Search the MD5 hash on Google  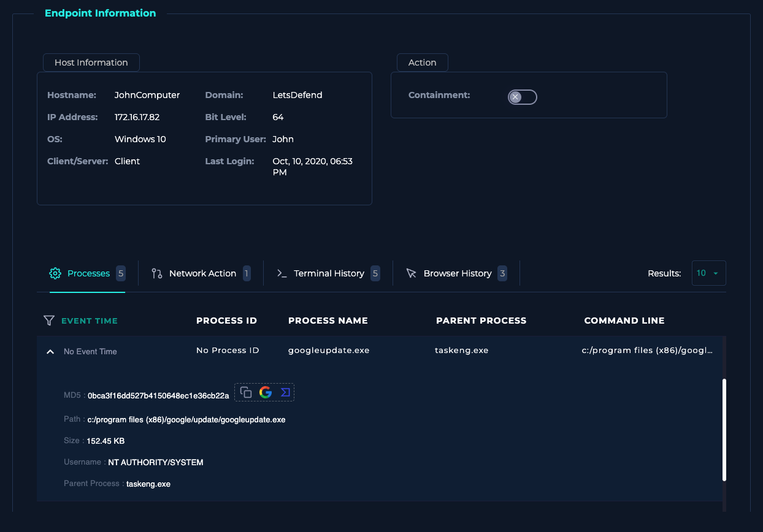pos(266,393)
